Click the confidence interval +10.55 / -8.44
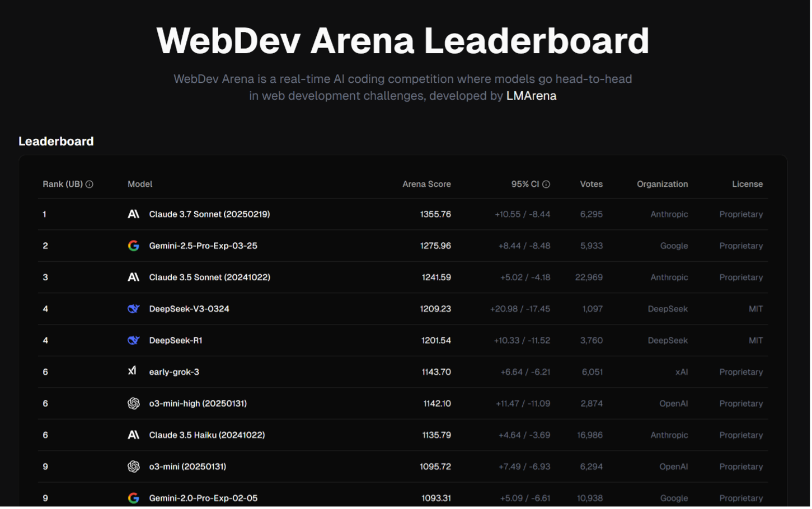Screen dimensions: 812x509 523,215
